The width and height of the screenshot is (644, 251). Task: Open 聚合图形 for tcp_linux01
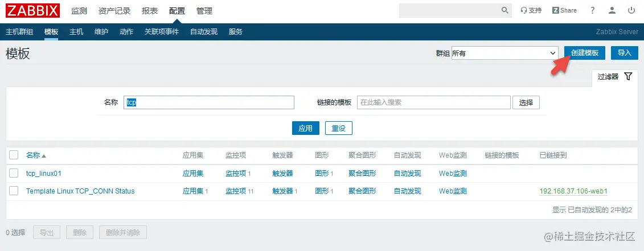click(x=362, y=174)
